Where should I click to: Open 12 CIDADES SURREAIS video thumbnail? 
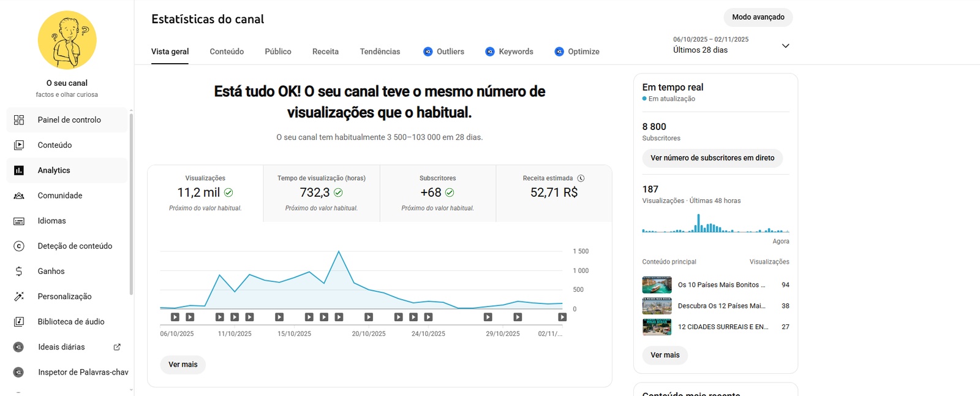pos(657,327)
